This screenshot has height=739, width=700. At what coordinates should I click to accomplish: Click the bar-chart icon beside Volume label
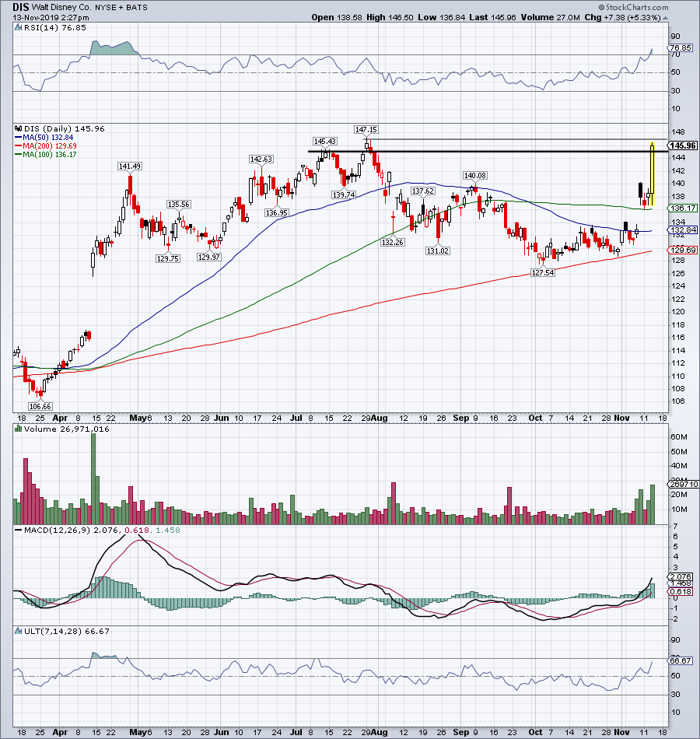point(19,429)
